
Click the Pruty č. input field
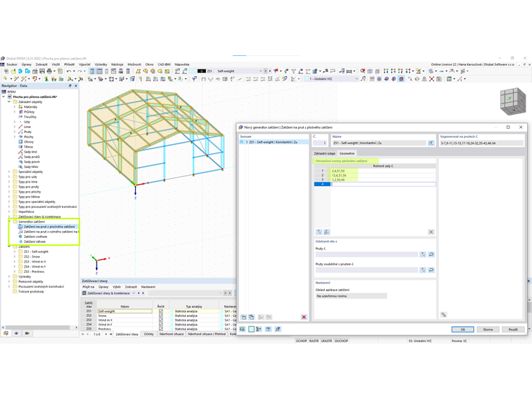tap(367, 254)
